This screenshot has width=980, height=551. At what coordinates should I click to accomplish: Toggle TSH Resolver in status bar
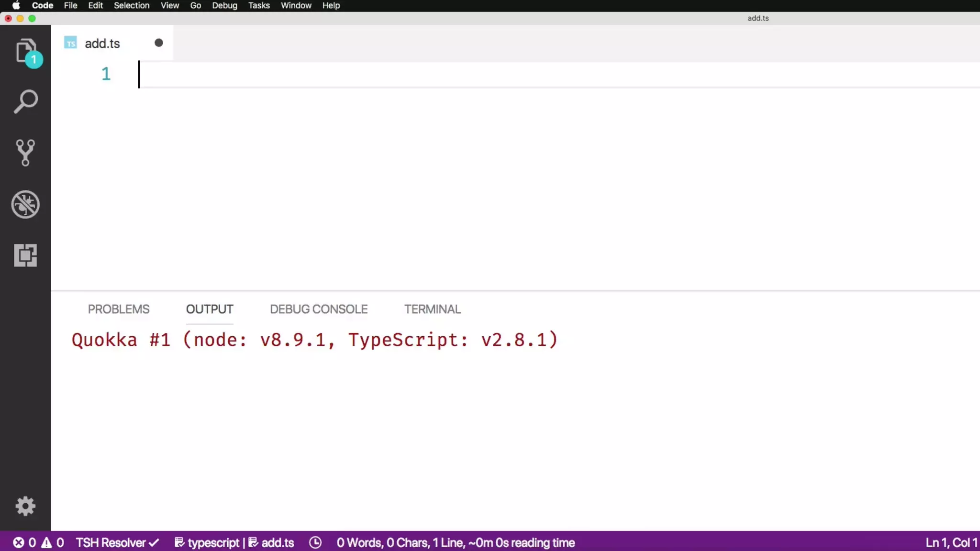pyautogui.click(x=117, y=542)
